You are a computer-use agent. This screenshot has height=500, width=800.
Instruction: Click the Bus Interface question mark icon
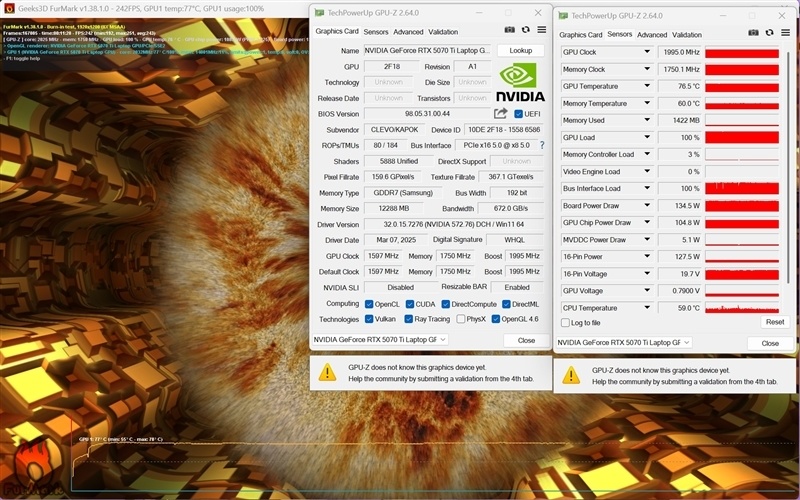coord(542,145)
